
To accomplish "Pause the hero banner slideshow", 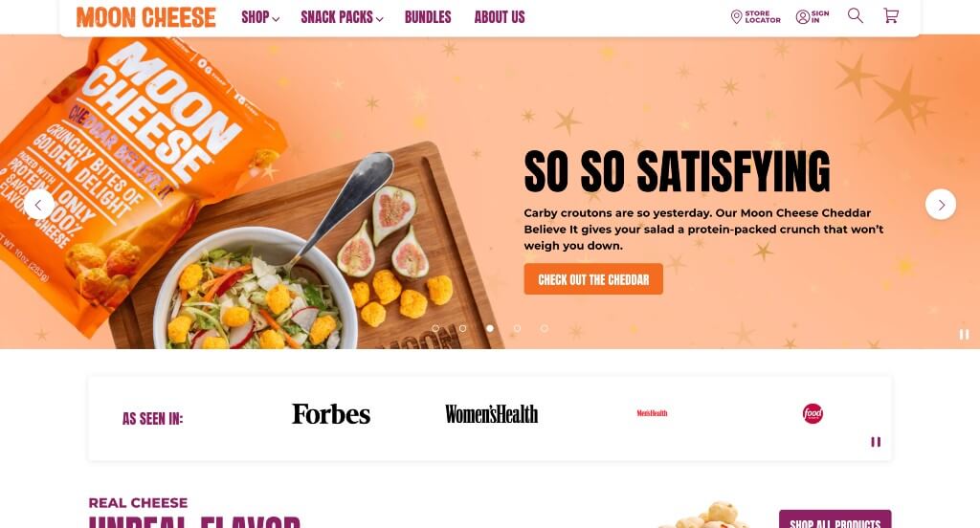I will tap(964, 334).
